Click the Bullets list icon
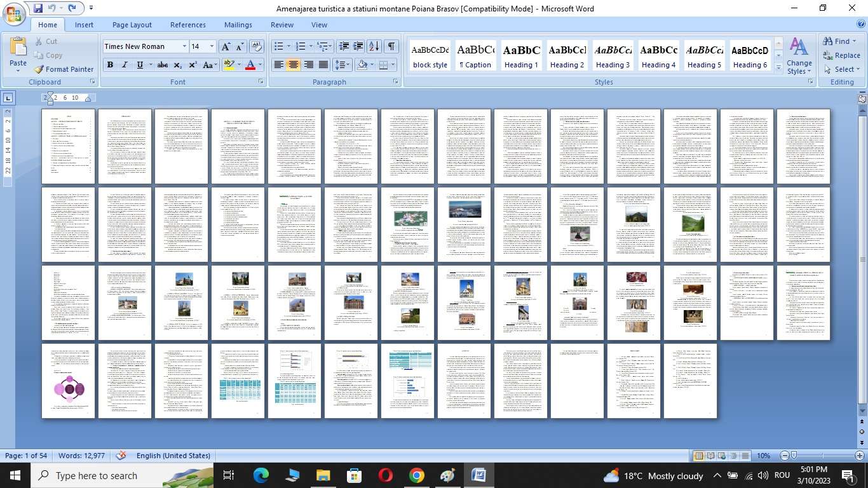The width and height of the screenshot is (868, 488). click(278, 46)
